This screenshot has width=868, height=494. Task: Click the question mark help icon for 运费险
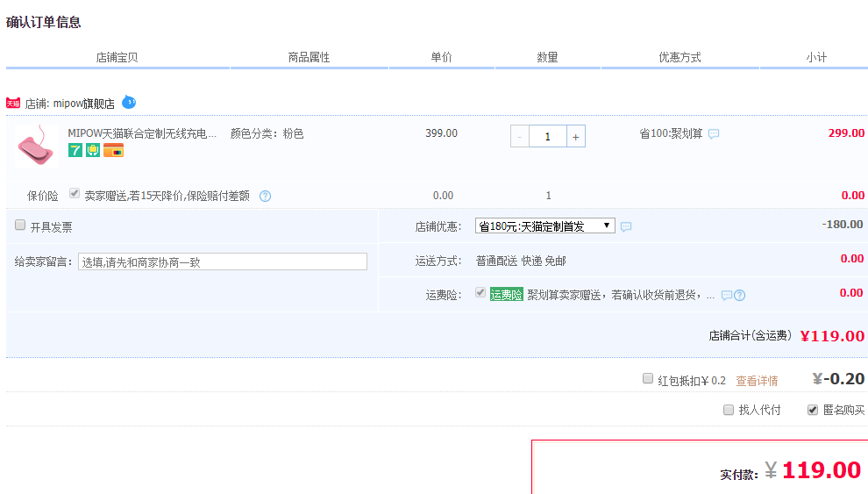[740, 295]
